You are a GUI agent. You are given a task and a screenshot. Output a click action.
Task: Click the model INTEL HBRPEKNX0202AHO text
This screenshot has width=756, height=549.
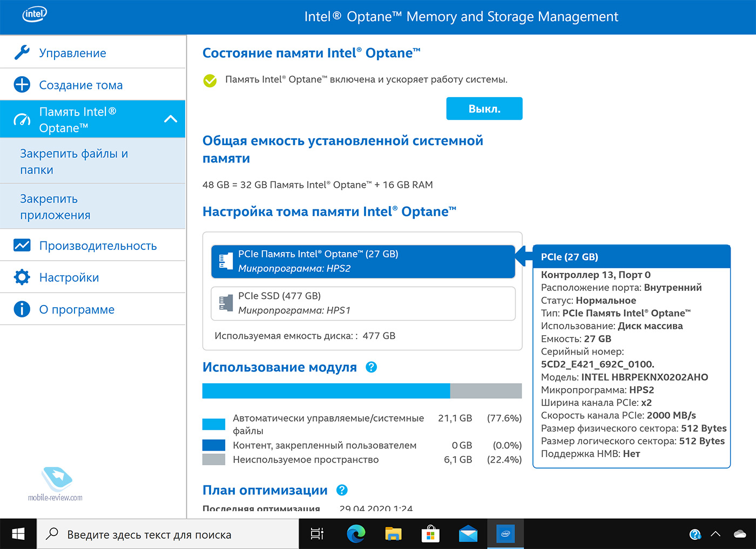645,377
